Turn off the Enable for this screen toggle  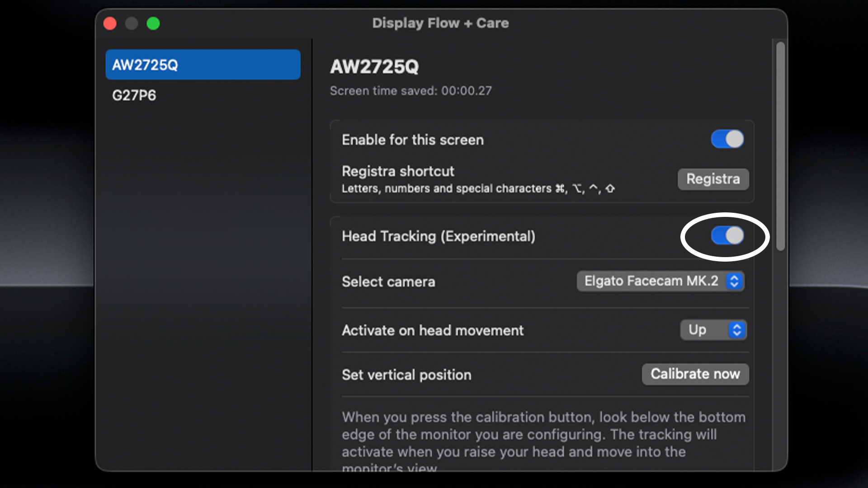[x=727, y=139]
